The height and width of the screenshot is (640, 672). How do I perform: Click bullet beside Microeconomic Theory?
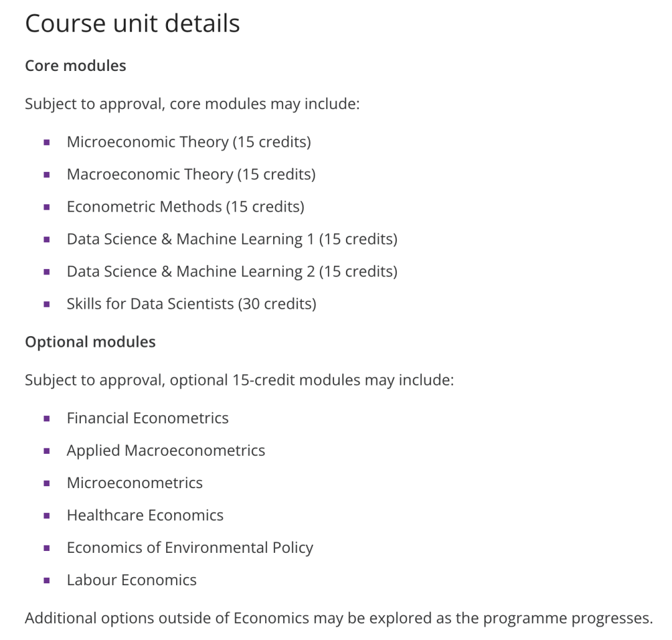coord(47,143)
